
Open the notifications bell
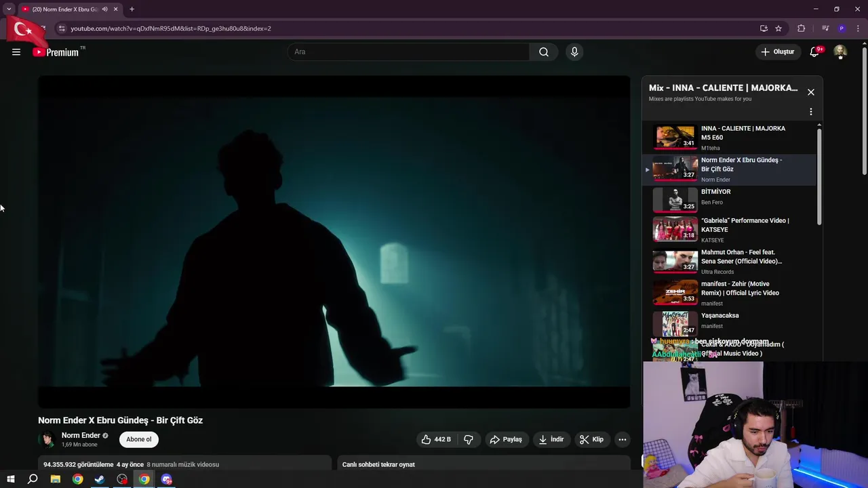click(814, 52)
